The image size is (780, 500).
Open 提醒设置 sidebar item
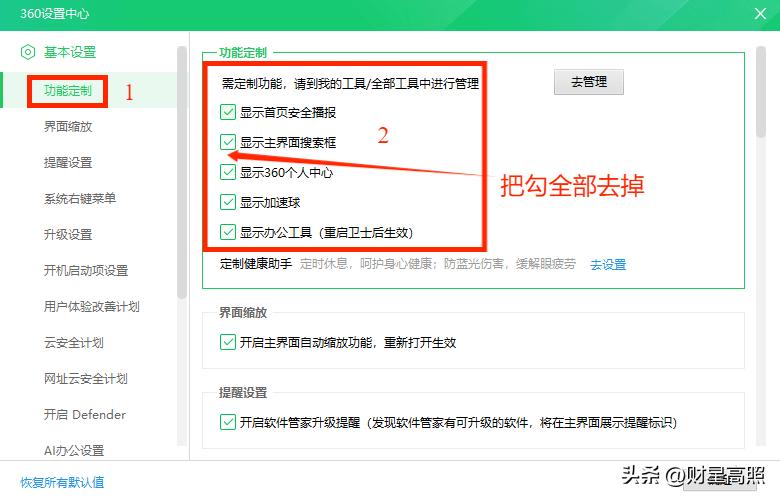pyautogui.click(x=68, y=163)
